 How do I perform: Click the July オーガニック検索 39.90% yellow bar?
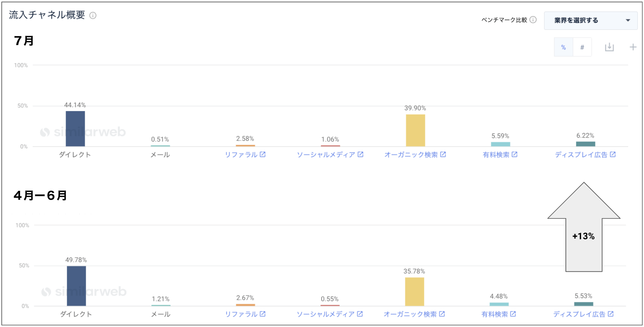(x=415, y=130)
